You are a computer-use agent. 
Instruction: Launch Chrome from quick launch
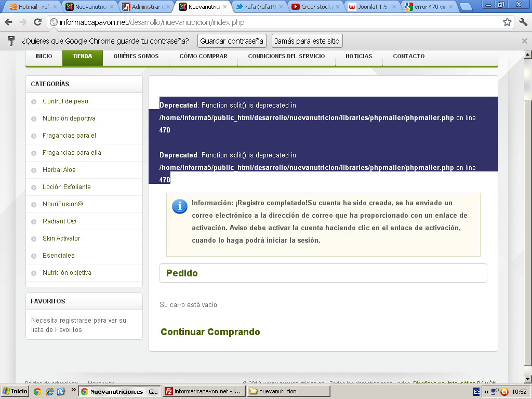click(37, 392)
